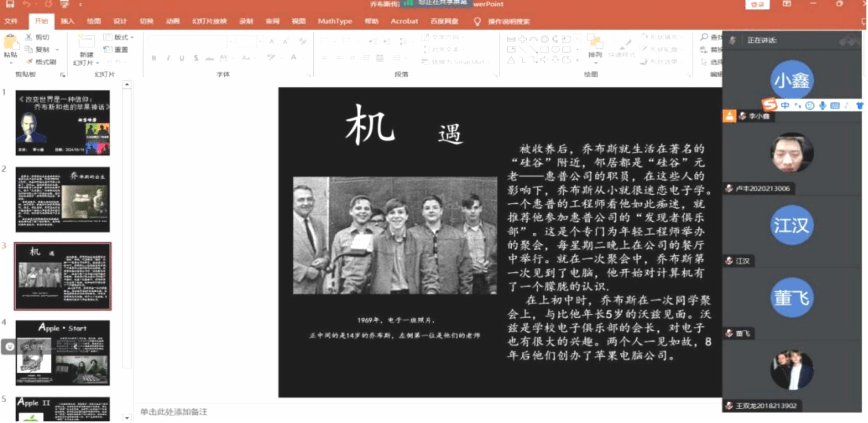Switch to the Insert (插入) ribbon tab

[x=67, y=21]
